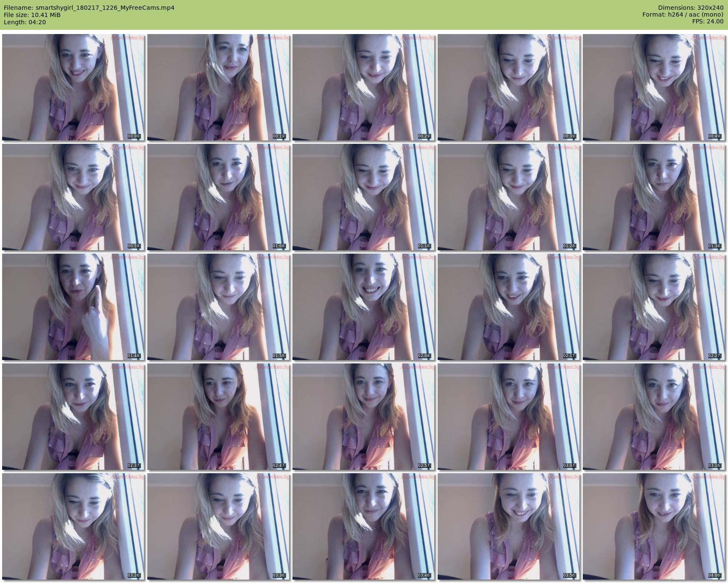Select the thumbnail with raised finger at 01:48
This screenshot has width=728, height=583.
[x=73, y=307]
